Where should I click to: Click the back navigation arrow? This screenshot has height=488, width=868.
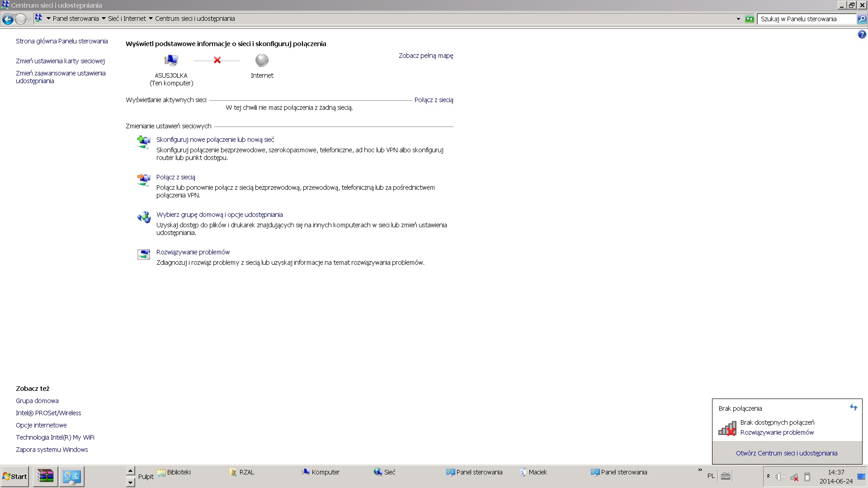click(x=8, y=19)
